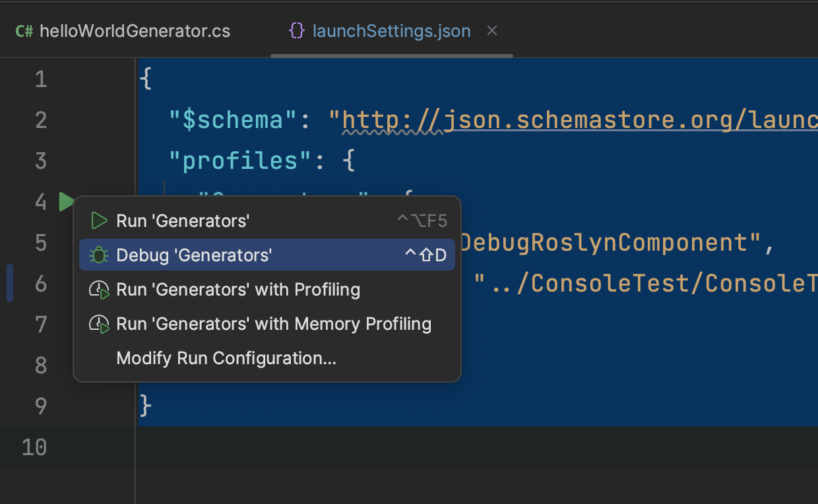
Task: Click the Memory Profiling entry's icon
Action: pyautogui.click(x=99, y=325)
